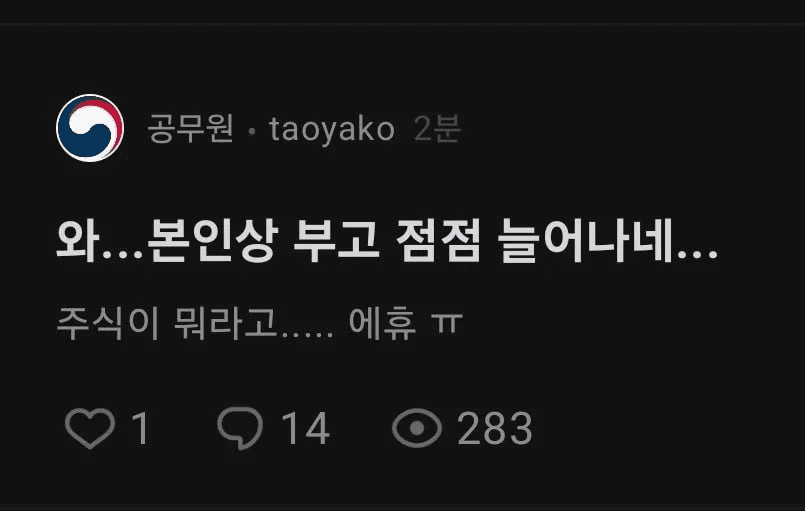Image resolution: width=805 pixels, height=511 pixels.
Task: Click the 2분 timestamp
Action: (437, 128)
